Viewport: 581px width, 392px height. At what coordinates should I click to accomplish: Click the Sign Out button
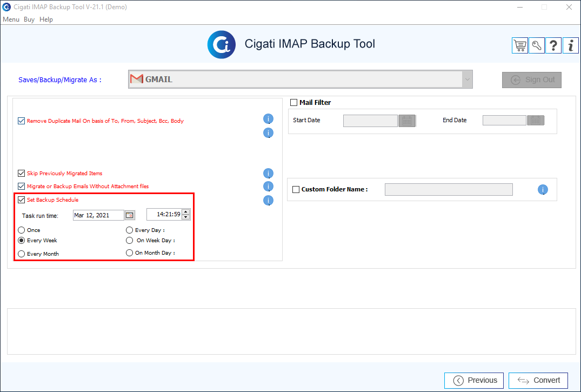pyautogui.click(x=532, y=79)
